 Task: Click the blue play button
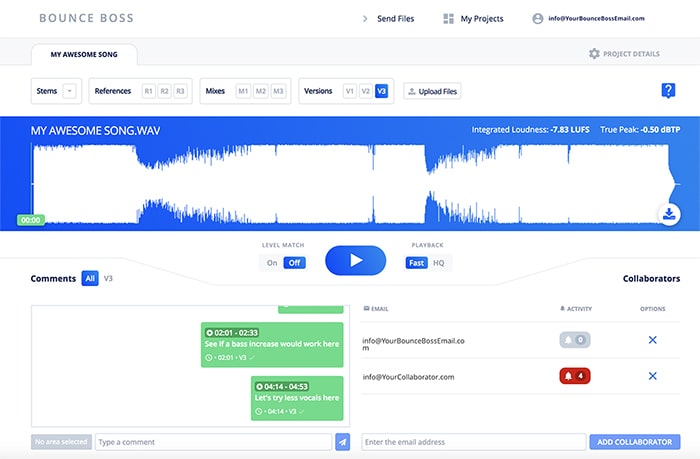(355, 260)
